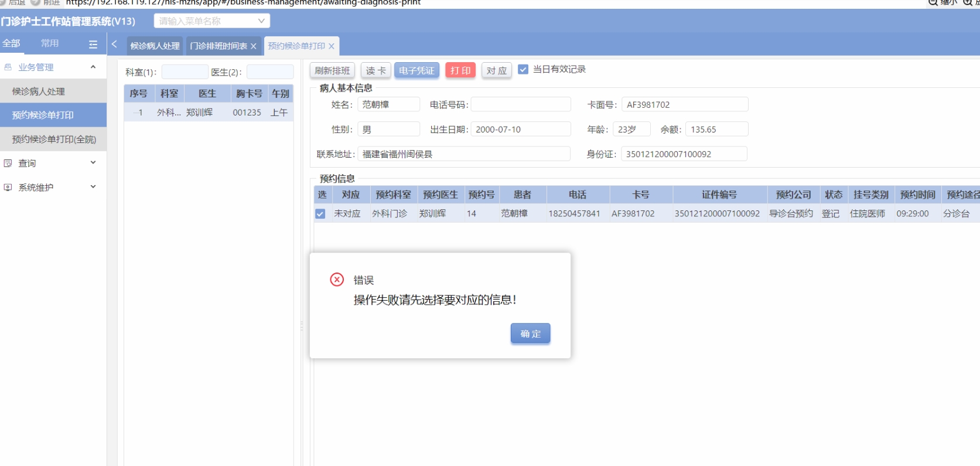
Task: Click the 刷新排班 button
Action: coord(332,70)
